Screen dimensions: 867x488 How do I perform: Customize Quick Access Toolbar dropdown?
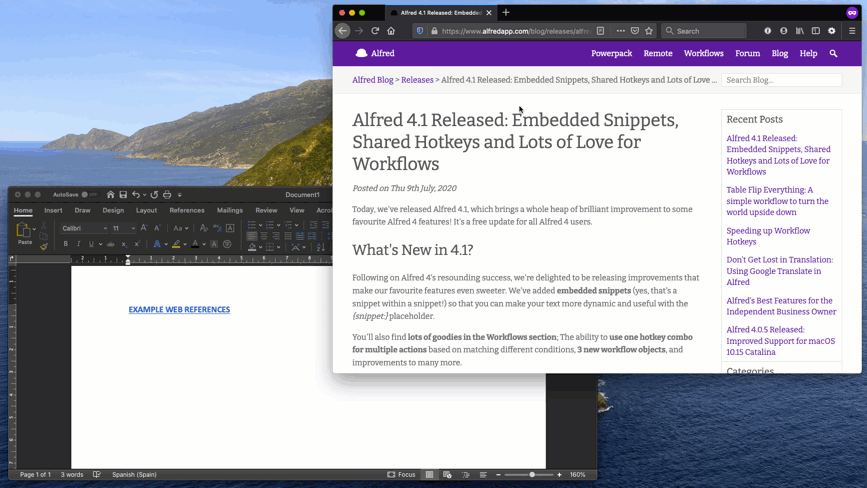point(180,195)
